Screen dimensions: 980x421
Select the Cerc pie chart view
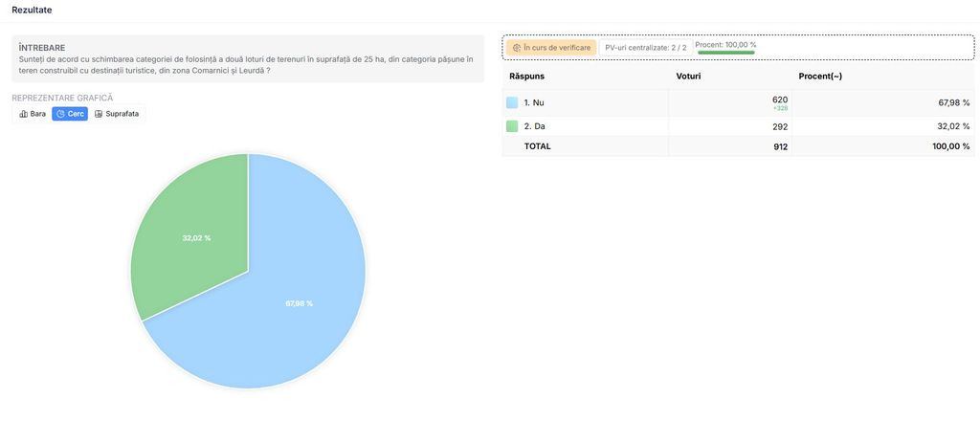(70, 114)
